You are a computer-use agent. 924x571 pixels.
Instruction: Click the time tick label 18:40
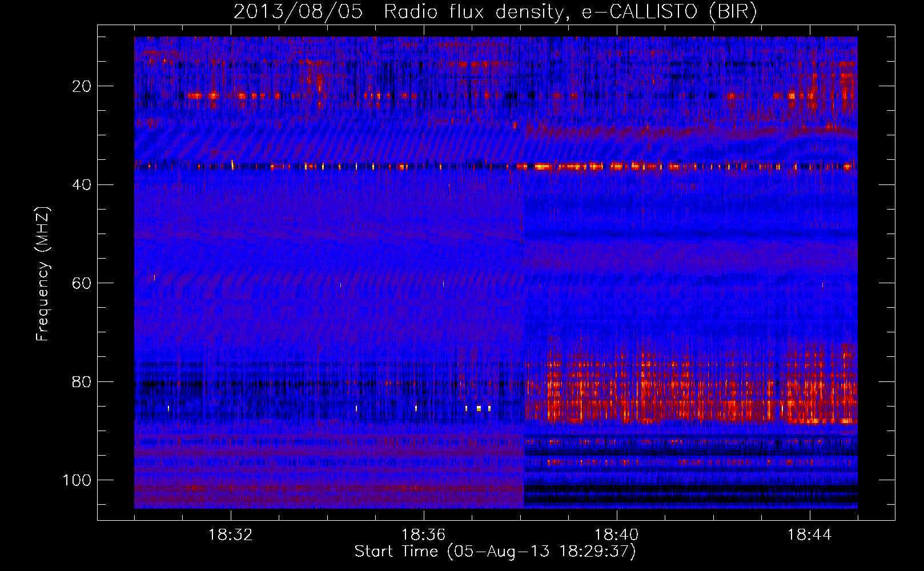pos(617,535)
